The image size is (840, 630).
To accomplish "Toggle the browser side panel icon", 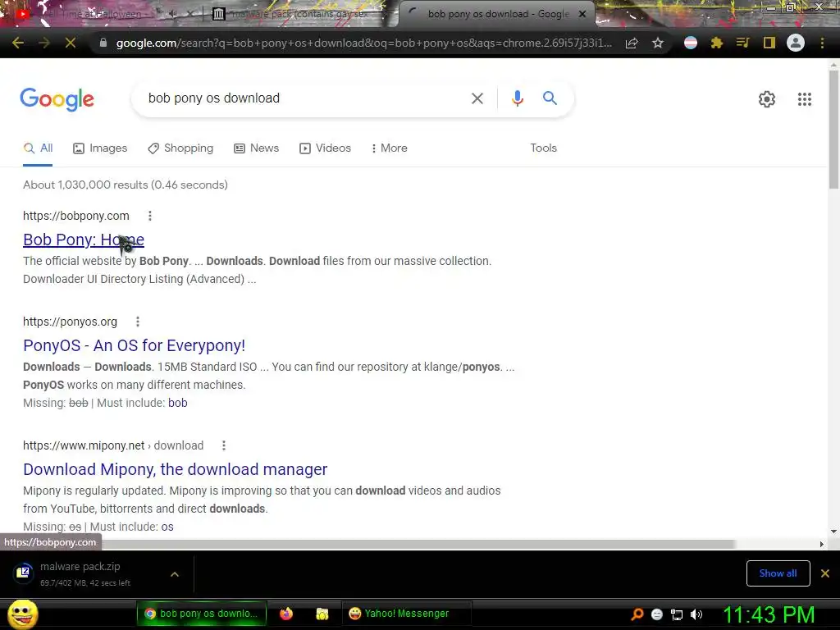I will tap(769, 43).
